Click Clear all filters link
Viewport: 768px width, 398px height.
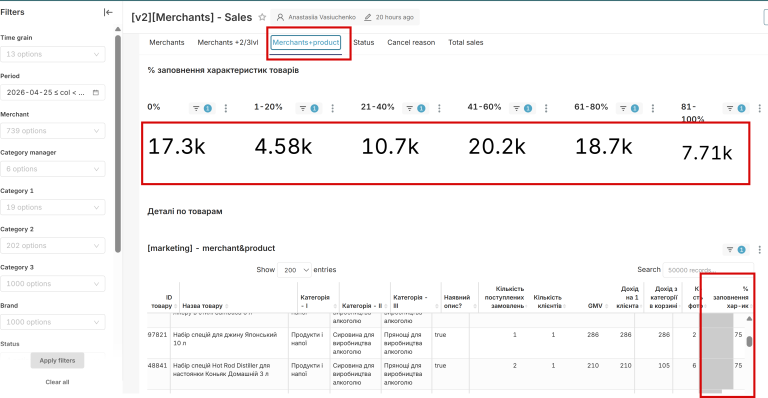point(57,382)
